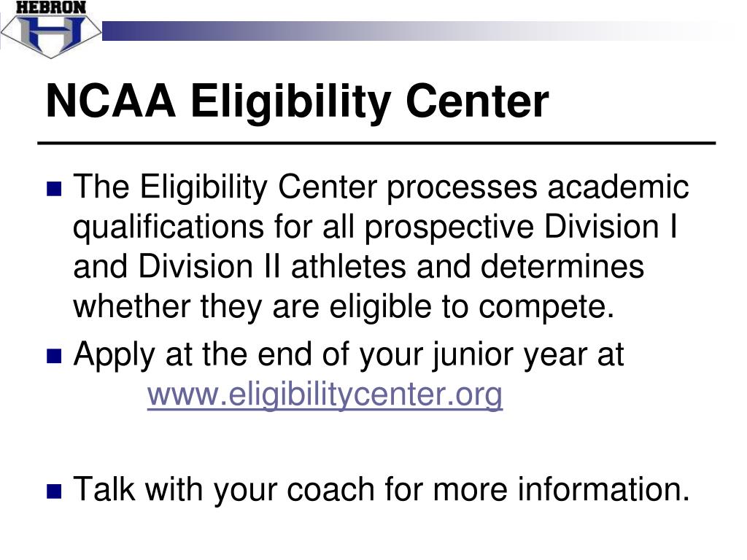Viewport: 747px width, 560px height.
Task: Click the word 'qualifications' in the first bullet
Action: click(169, 227)
